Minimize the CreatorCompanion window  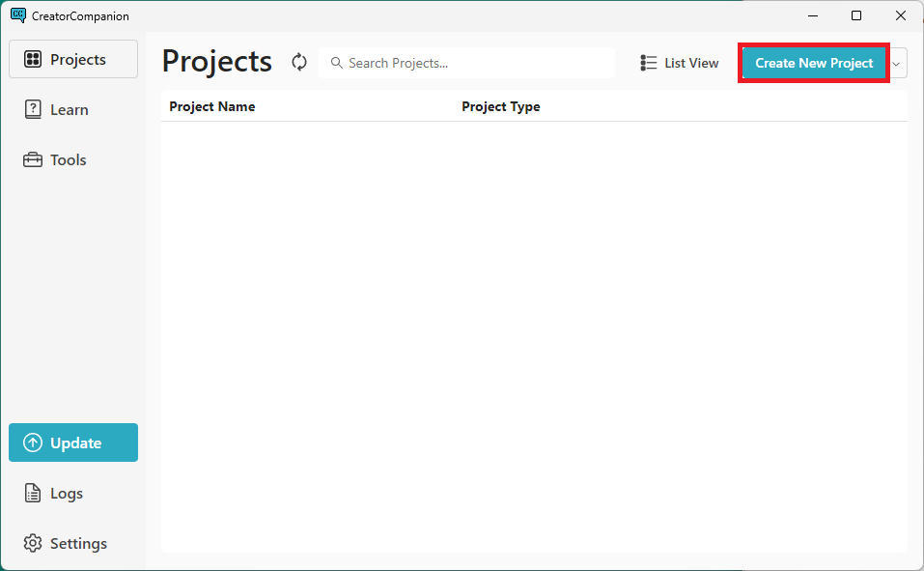coord(812,15)
